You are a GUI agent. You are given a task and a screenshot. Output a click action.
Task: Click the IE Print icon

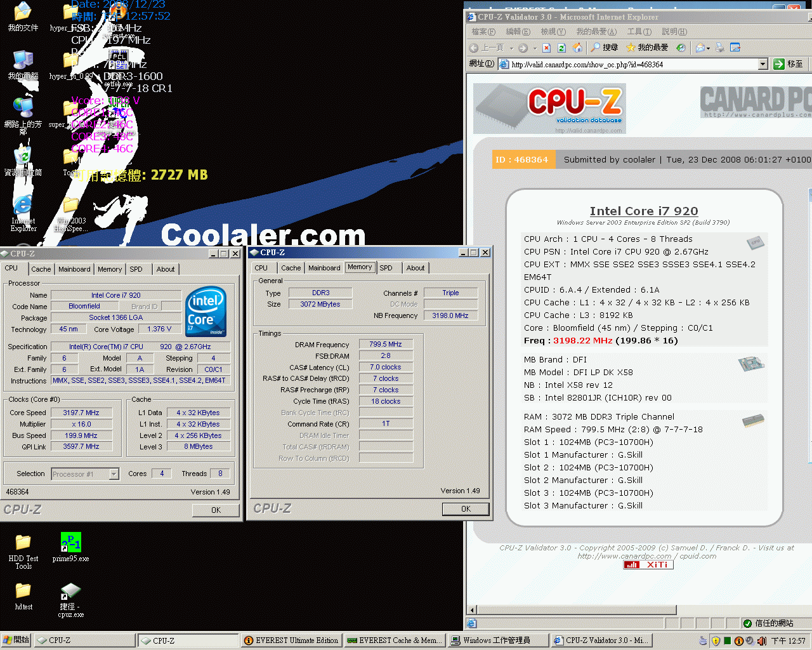click(x=719, y=48)
